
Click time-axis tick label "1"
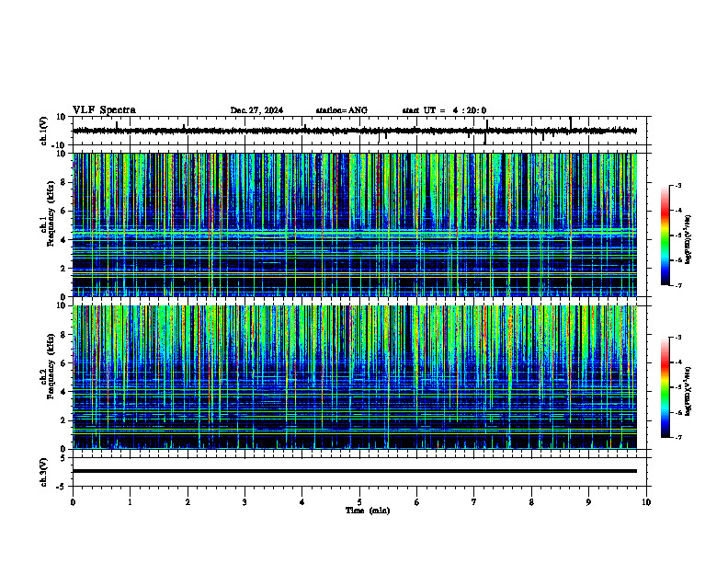pyautogui.click(x=130, y=502)
